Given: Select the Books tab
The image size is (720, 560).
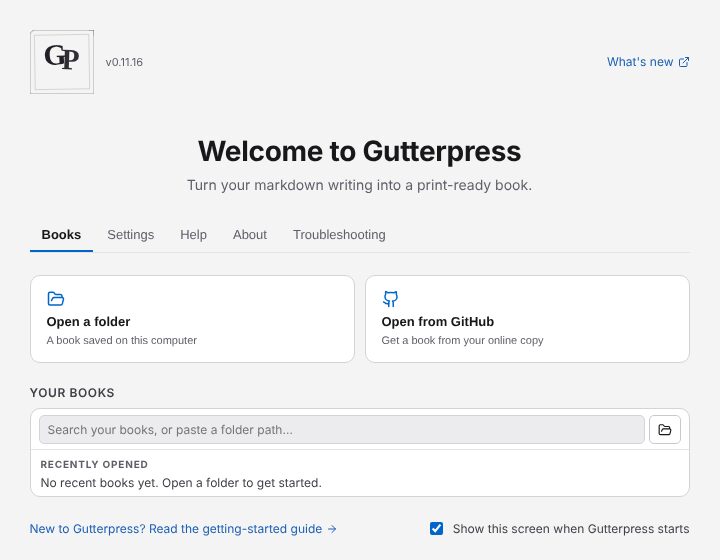Looking at the screenshot, I should coord(61,235).
